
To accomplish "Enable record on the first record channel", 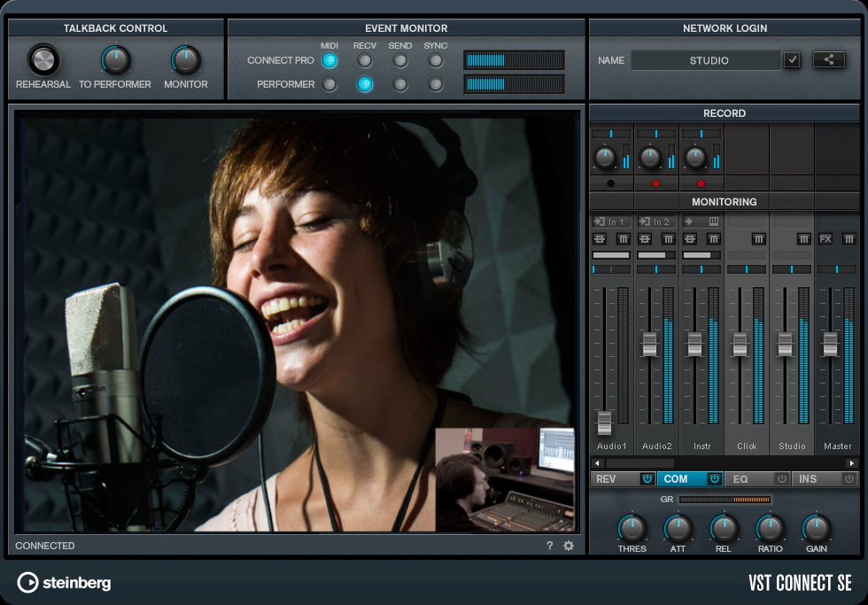I will click(610, 183).
